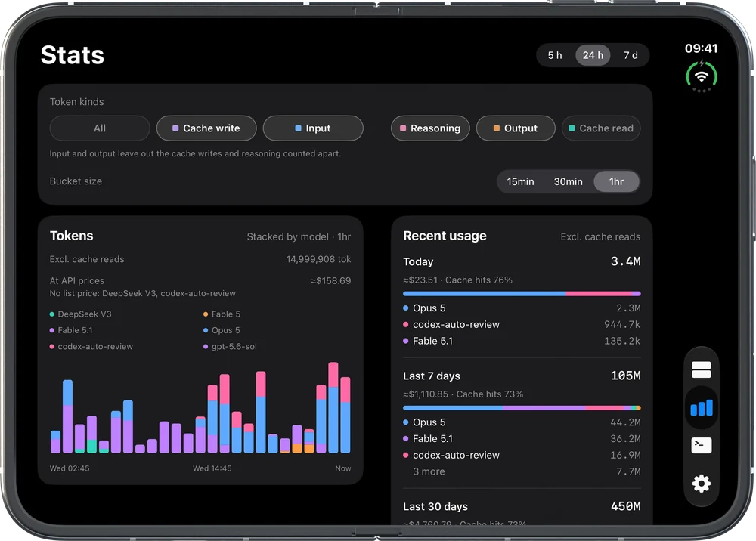Expand the 3 more models row
The width and height of the screenshot is (756, 541).
(x=522, y=471)
